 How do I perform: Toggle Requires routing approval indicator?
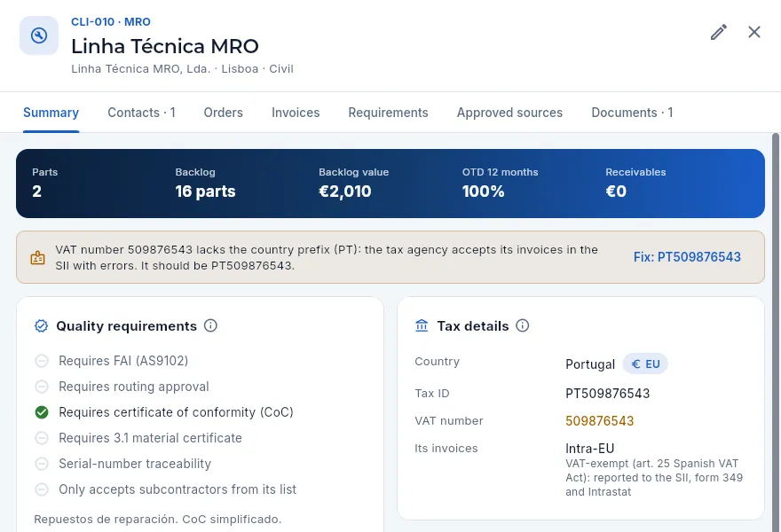[x=42, y=387]
